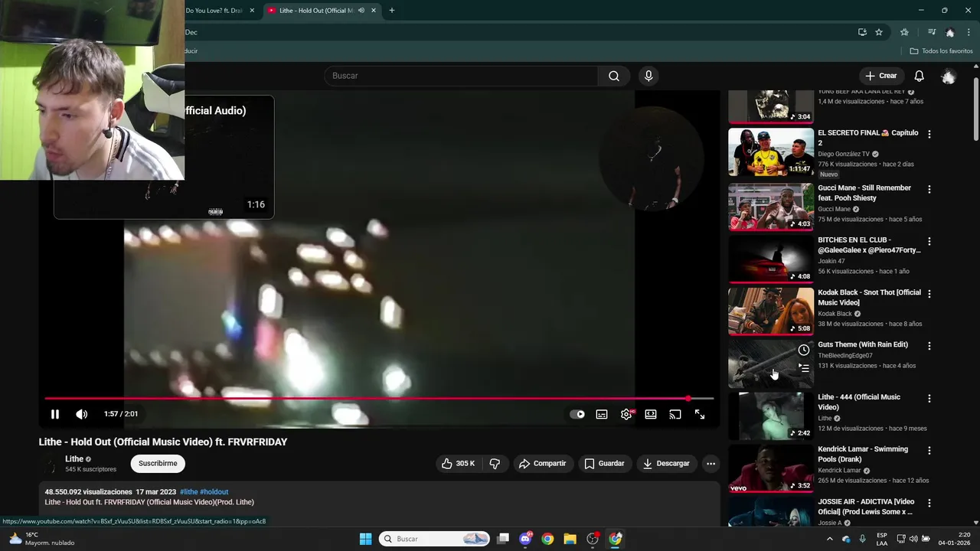
Task: Open the browser bookmarks star-list icon
Action: point(904,32)
